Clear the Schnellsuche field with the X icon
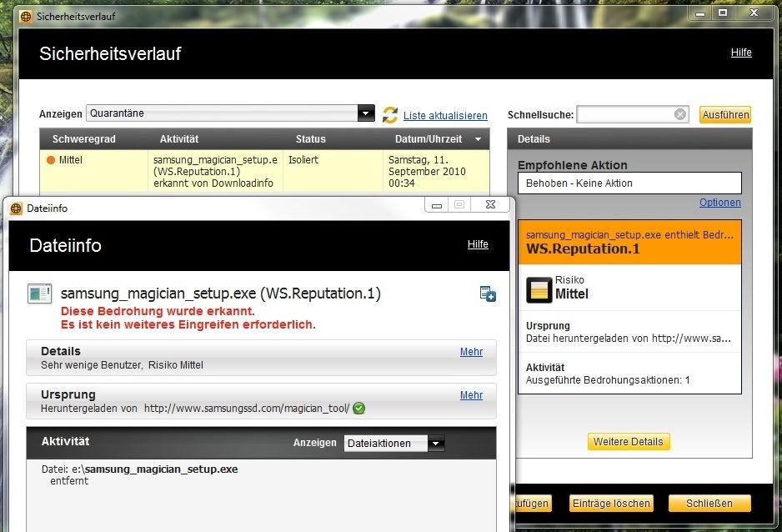 click(x=680, y=115)
